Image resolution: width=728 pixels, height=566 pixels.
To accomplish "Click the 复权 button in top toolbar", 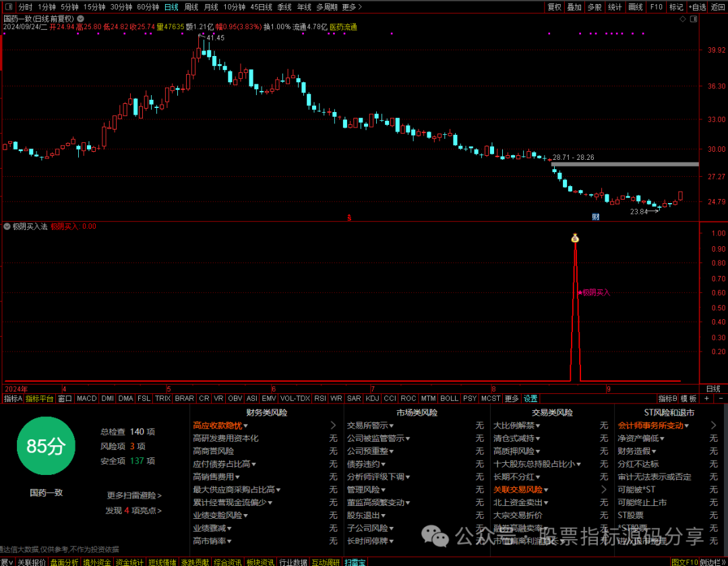I will coord(554,7).
